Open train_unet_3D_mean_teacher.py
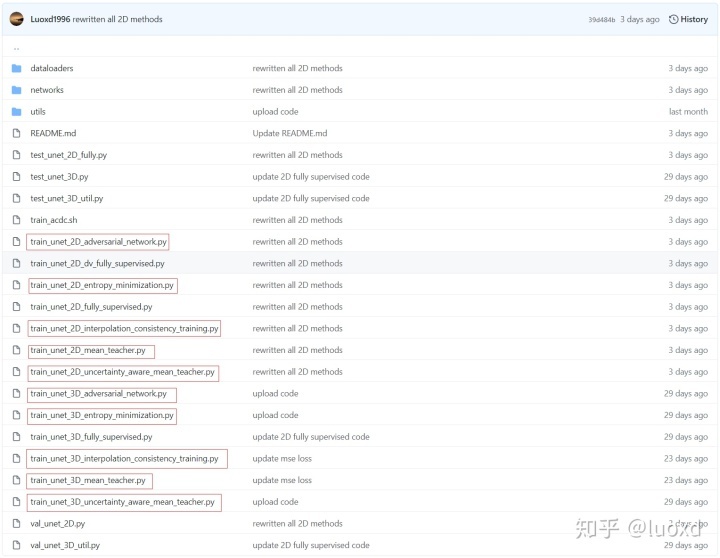Image resolution: width=720 pixels, height=558 pixels. click(88, 480)
